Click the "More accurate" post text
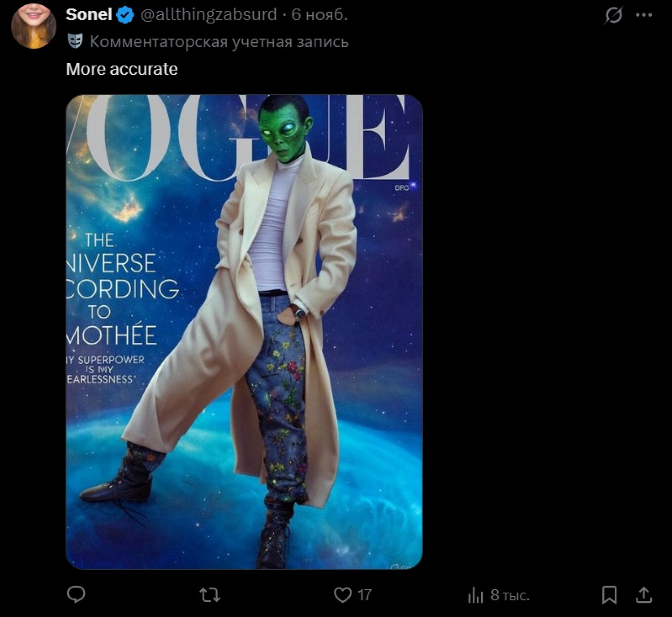Screen dimensions: 672x617 point(122,69)
